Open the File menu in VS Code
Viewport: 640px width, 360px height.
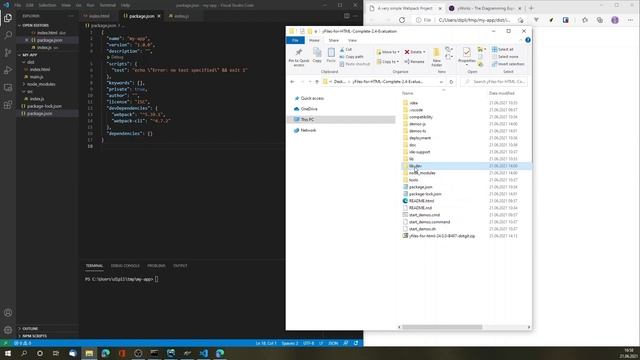18,5
